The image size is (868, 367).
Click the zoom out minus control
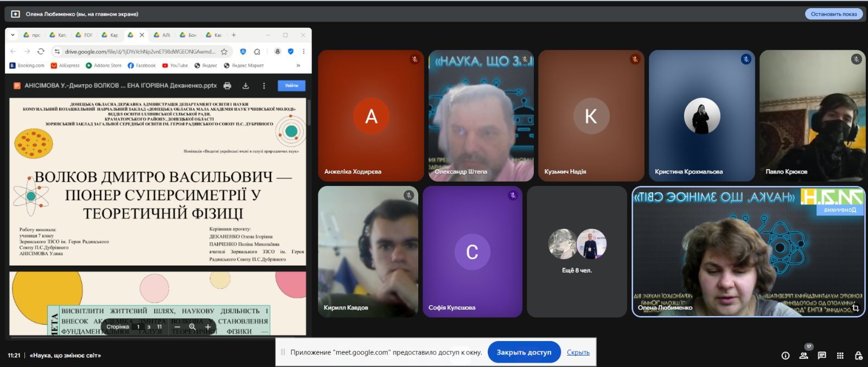pyautogui.click(x=177, y=327)
